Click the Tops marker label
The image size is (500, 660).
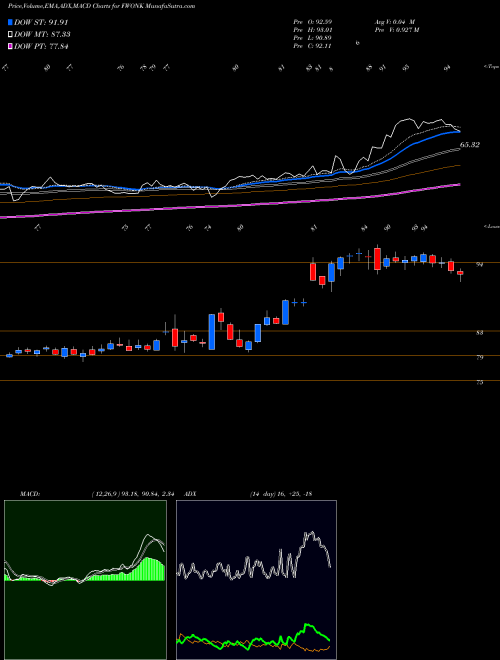coord(491,67)
